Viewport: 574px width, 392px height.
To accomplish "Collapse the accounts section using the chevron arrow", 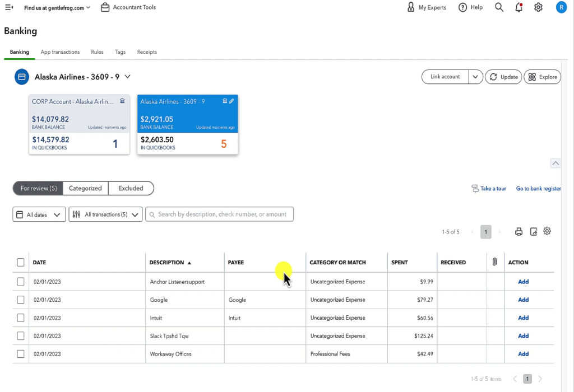I will 556,163.
